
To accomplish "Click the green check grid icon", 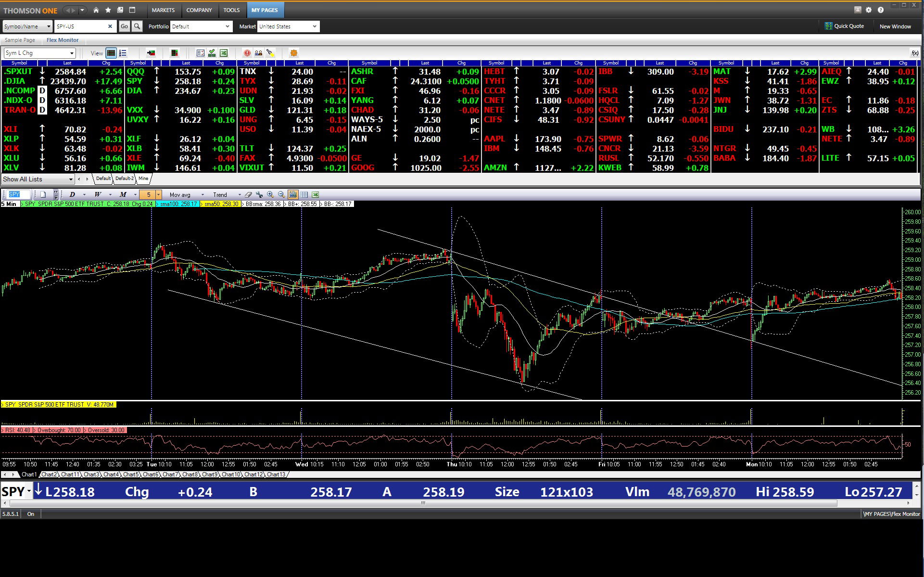I will click(212, 53).
